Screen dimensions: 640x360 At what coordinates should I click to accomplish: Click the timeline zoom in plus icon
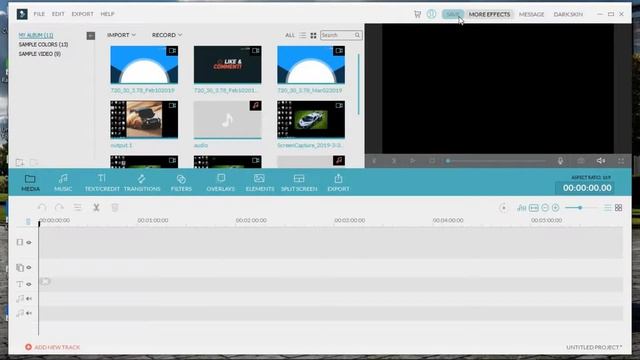(556, 208)
